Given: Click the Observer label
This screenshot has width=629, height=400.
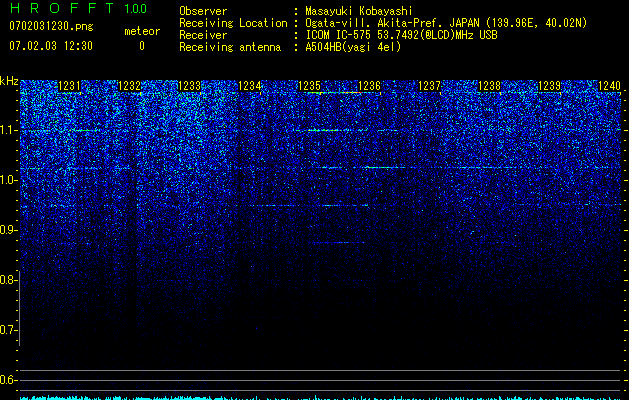Looking at the screenshot, I should coord(203,11).
